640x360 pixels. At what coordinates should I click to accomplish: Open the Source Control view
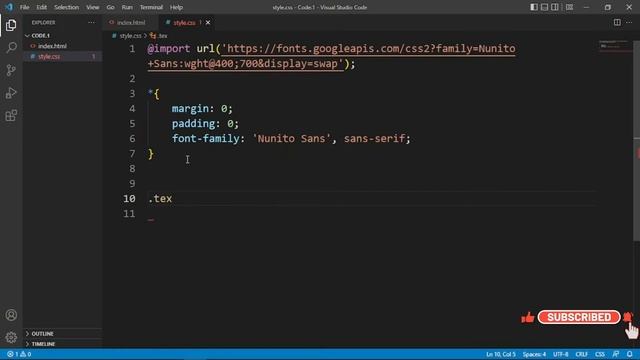coord(11,70)
